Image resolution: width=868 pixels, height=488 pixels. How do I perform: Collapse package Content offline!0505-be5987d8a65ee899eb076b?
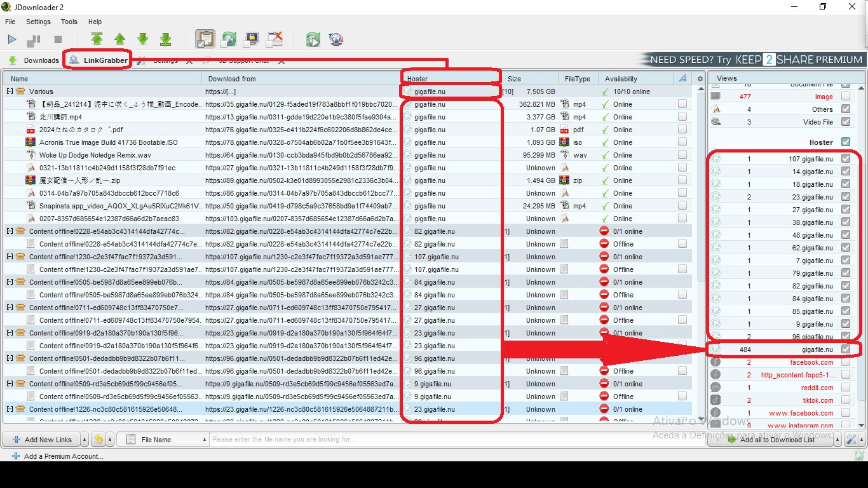10,282
